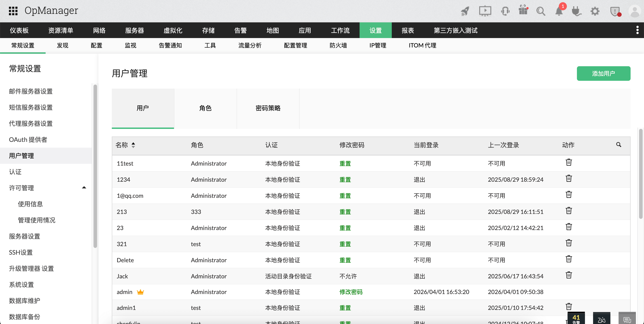The height and width of the screenshot is (324, 644).
Task: Open the gift box icon
Action: coord(523,11)
